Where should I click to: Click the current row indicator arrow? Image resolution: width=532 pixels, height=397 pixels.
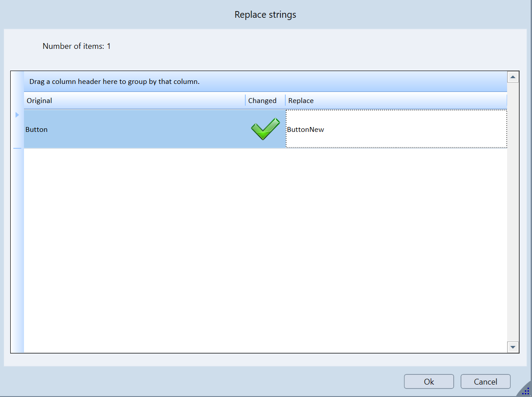click(x=17, y=115)
